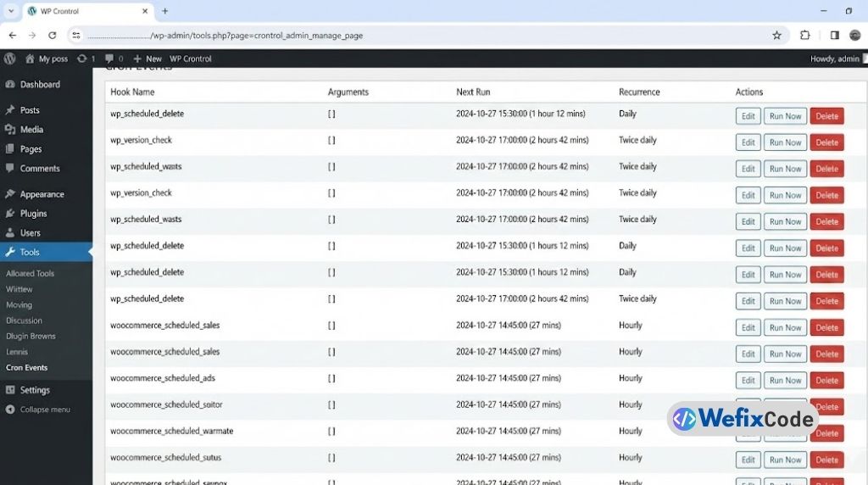The height and width of the screenshot is (485, 868).
Task: Open the Lennis submenu item
Action: 17,352
